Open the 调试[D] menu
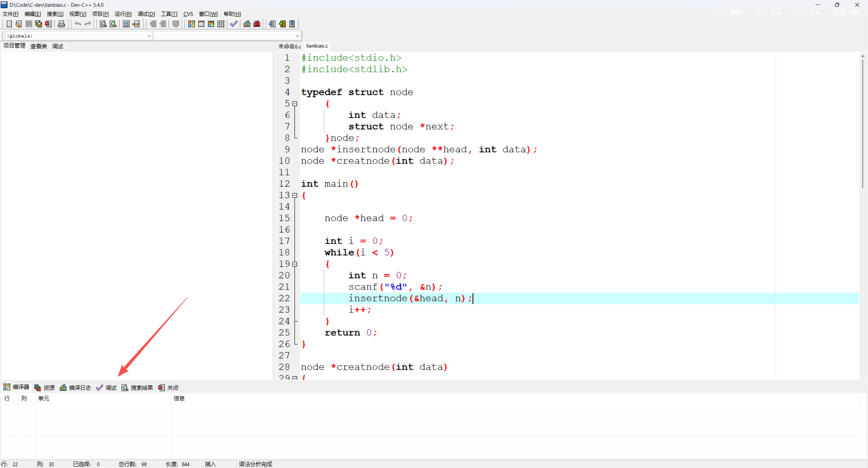 [x=146, y=14]
